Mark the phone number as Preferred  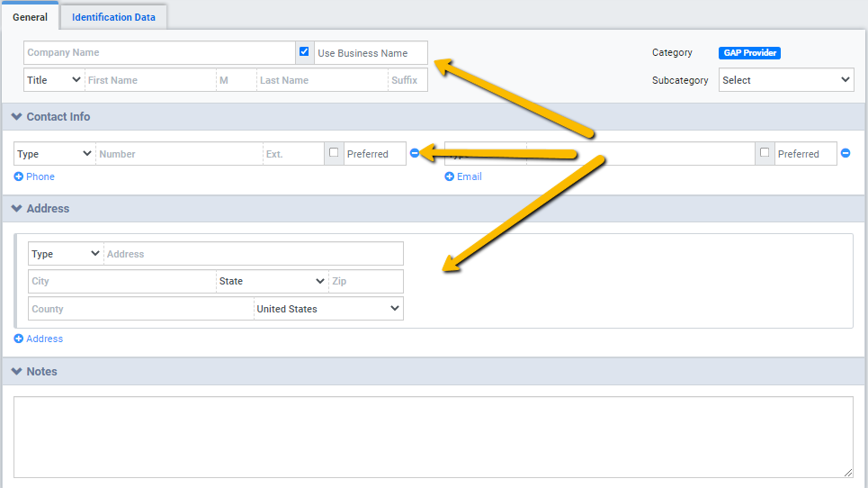[x=334, y=153]
